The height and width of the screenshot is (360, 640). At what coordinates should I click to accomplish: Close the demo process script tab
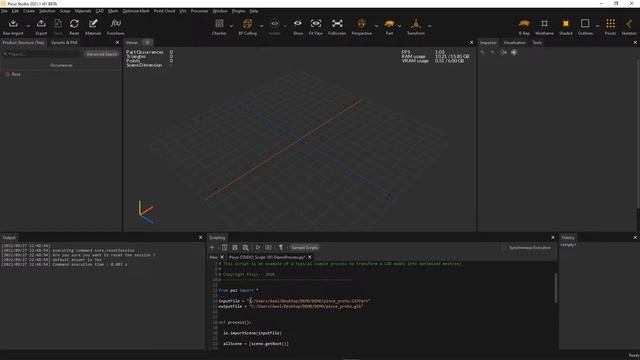[310, 257]
